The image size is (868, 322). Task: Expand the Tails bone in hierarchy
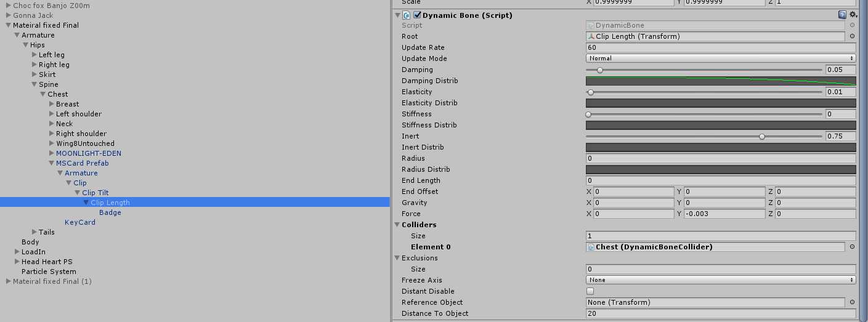tap(34, 232)
